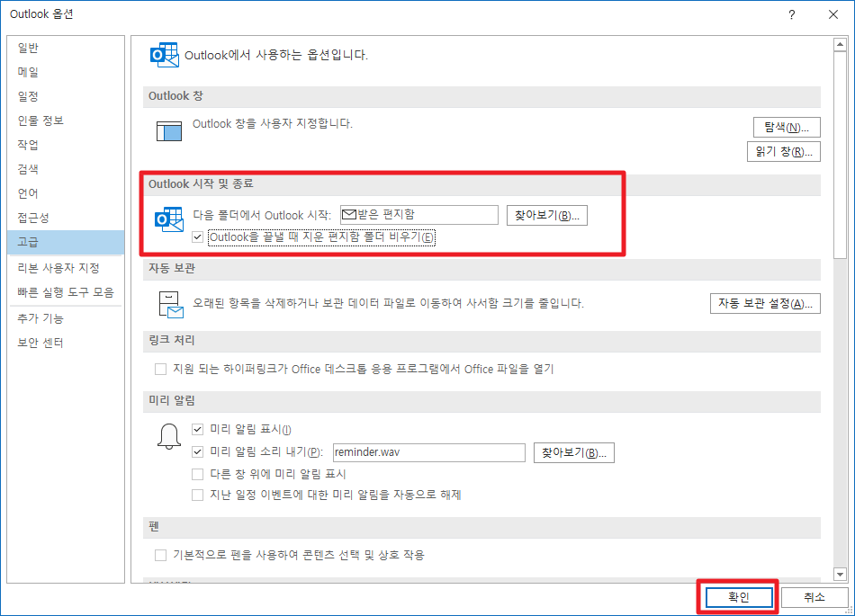The height and width of the screenshot is (616, 855).
Task: Click the Outlook logo icon in header
Action: tap(164, 55)
